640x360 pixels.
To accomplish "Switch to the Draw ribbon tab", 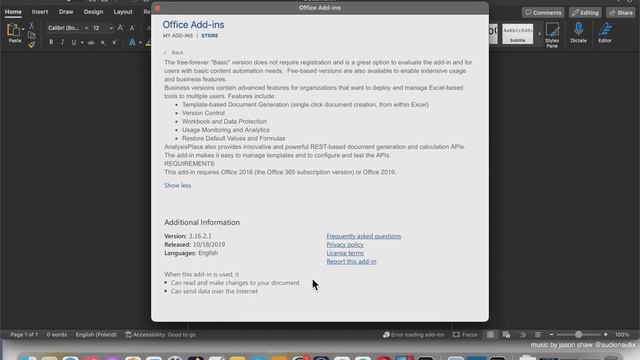I will (x=66, y=12).
